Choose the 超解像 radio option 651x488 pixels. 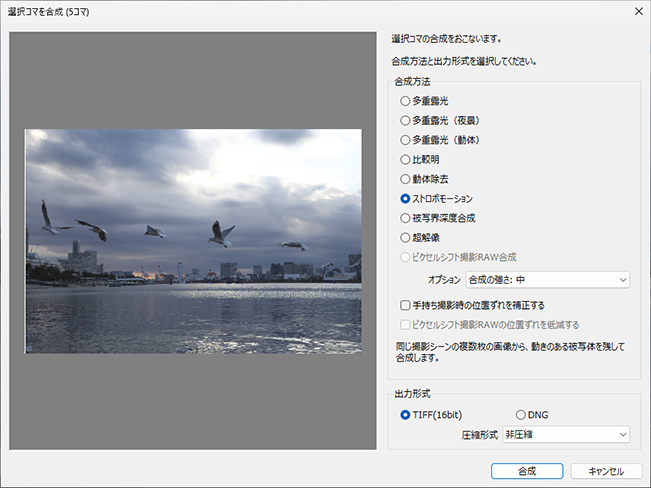pos(405,238)
